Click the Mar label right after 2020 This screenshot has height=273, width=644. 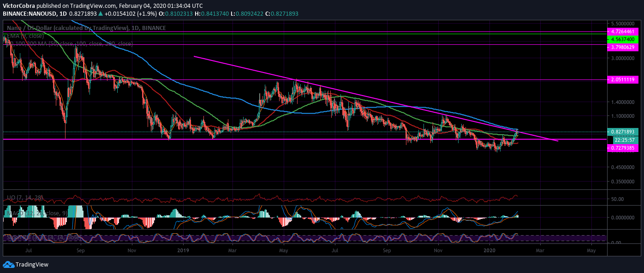(540, 251)
